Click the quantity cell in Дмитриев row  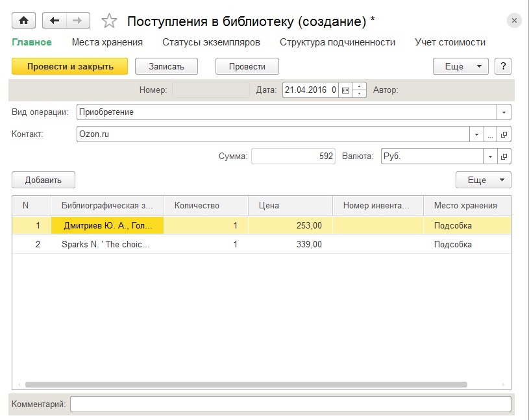tap(206, 225)
